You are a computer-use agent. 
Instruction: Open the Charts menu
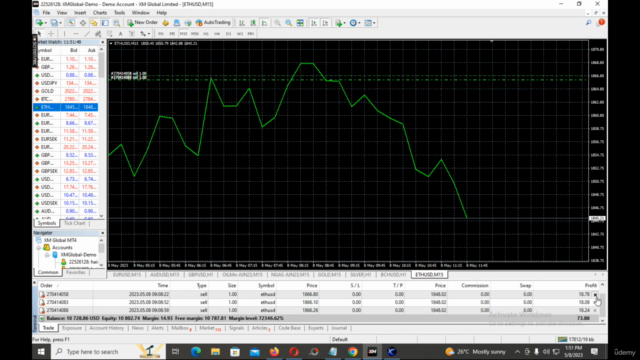pos(100,13)
